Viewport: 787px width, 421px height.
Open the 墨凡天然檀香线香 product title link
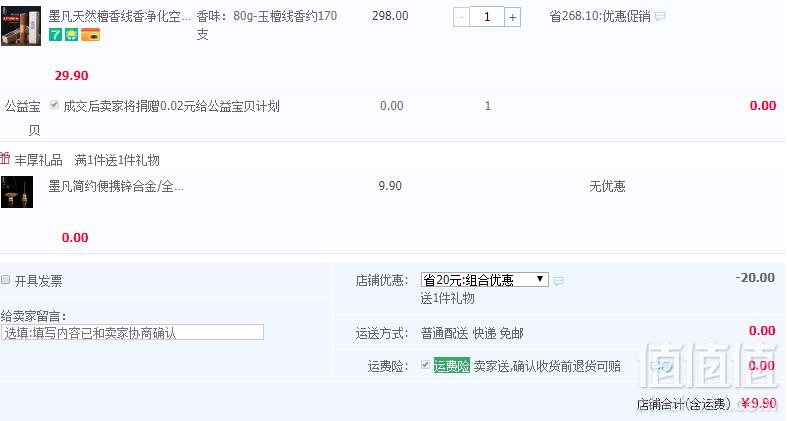click(x=119, y=17)
